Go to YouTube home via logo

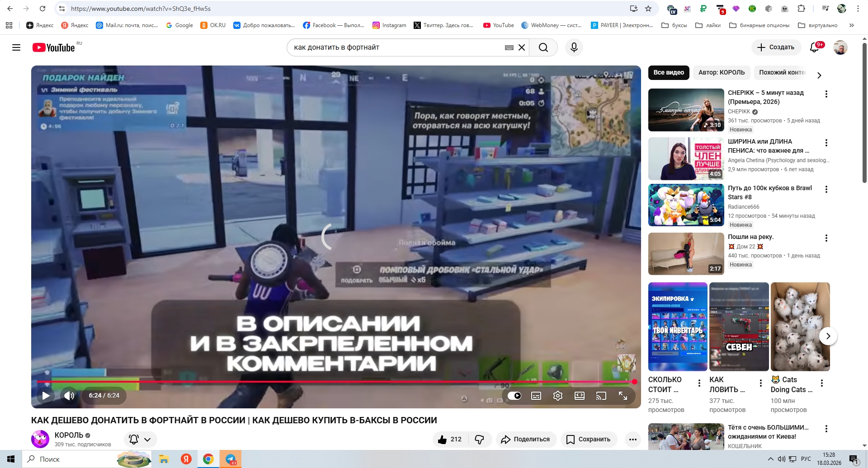54,47
